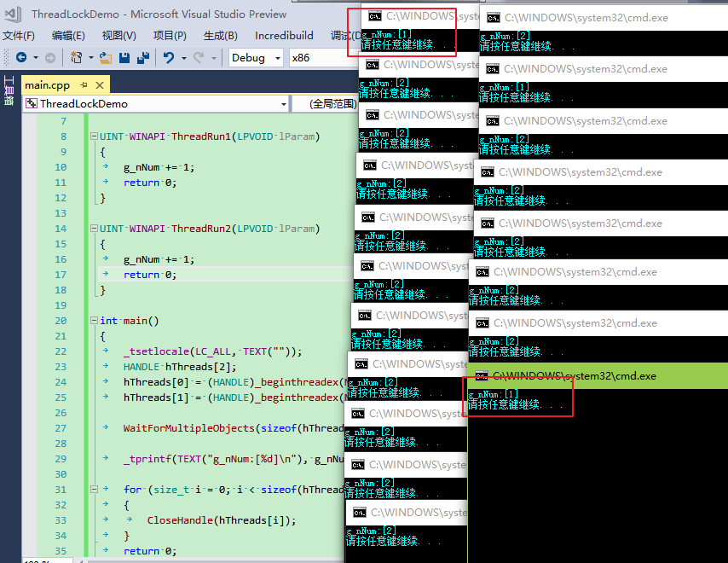Viewport: 728px width, 563px height.
Task: Collapse the main function block
Action: click(x=93, y=322)
